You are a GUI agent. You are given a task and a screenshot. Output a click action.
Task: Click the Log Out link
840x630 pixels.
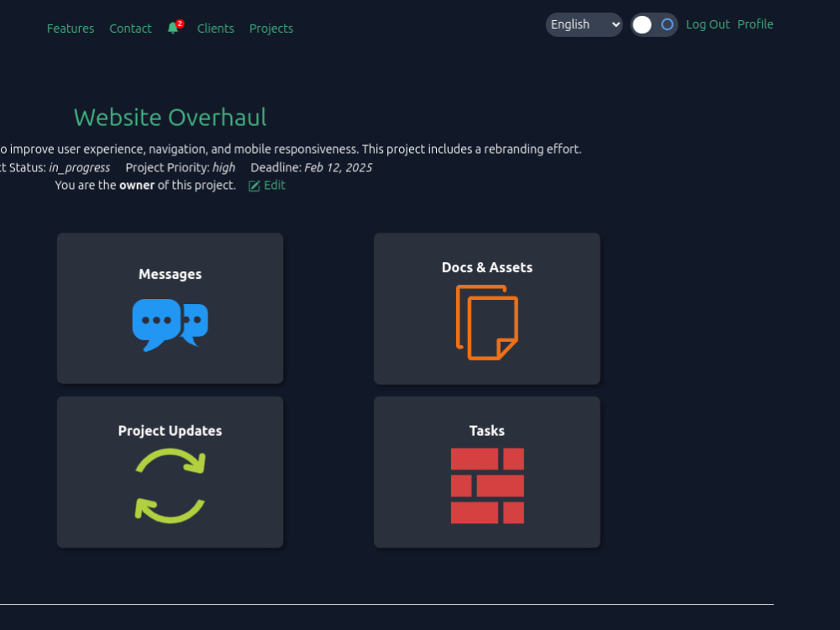707,24
